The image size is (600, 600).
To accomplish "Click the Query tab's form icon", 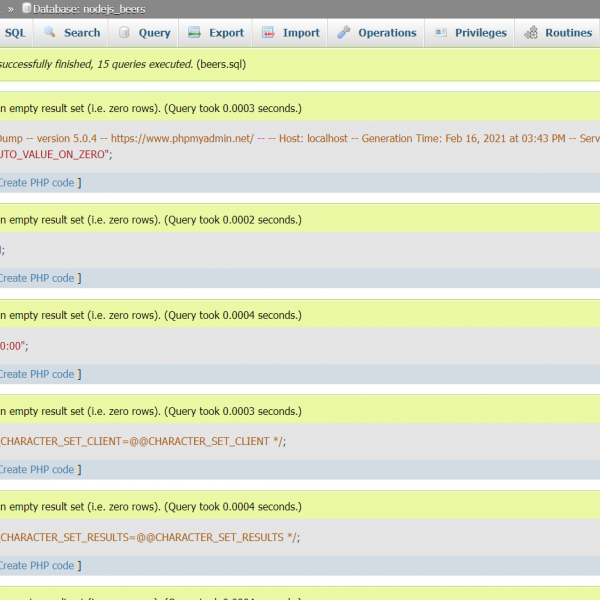I will coord(124,32).
